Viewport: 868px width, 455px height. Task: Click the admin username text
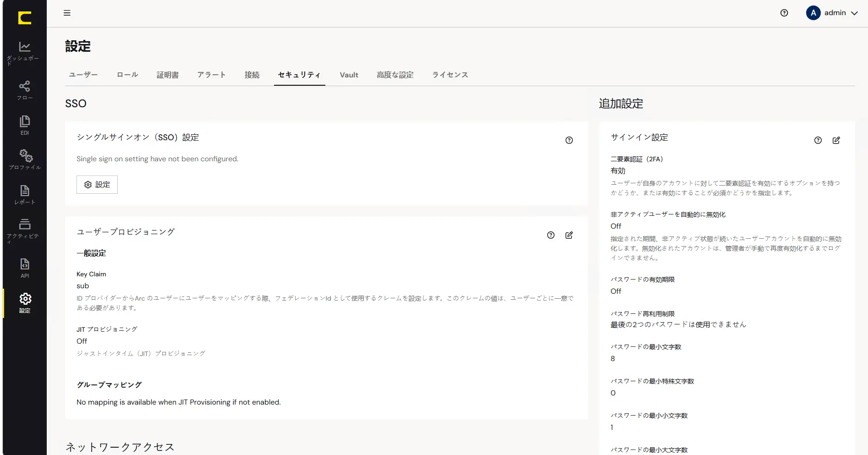tap(835, 13)
